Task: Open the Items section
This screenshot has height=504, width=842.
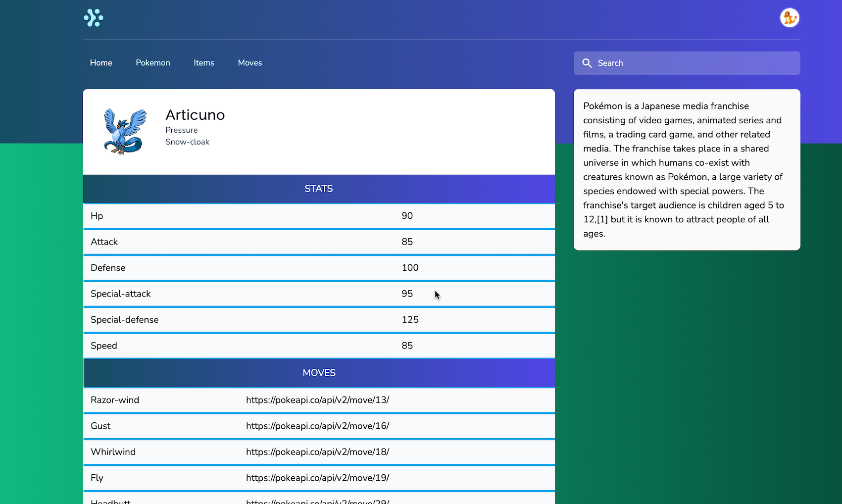Action: coord(204,63)
